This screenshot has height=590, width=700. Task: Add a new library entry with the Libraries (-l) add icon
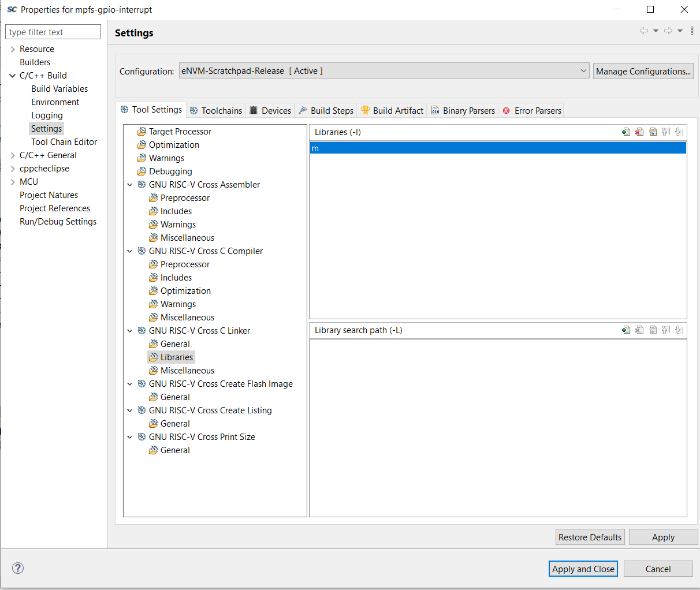coord(626,132)
